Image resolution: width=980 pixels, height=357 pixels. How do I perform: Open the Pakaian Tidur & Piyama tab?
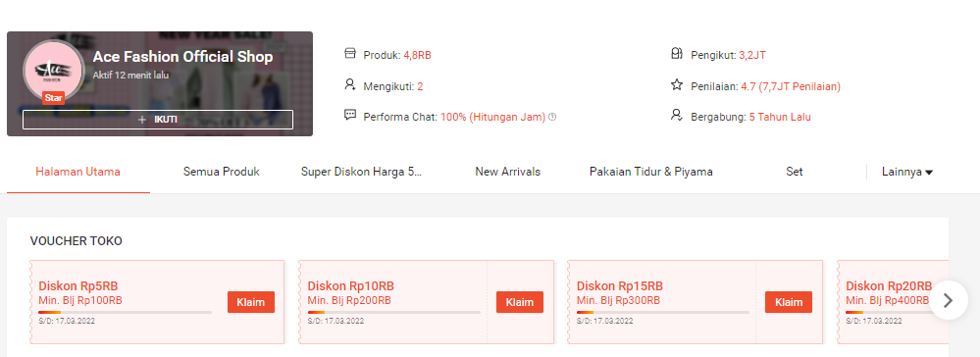point(650,172)
